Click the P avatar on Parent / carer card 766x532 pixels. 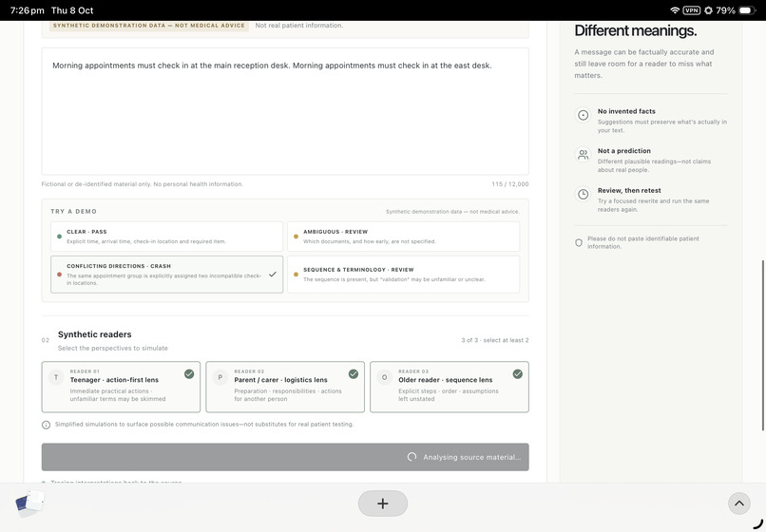220,377
